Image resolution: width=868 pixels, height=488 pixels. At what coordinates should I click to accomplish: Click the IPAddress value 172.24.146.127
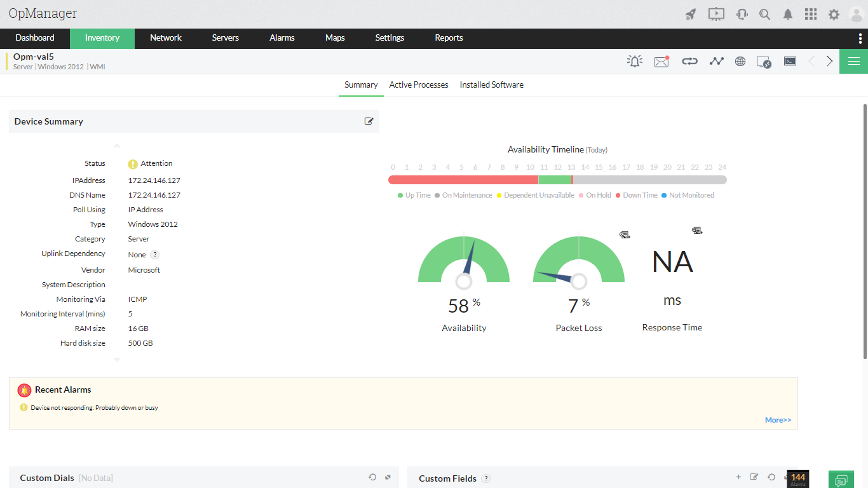pyautogui.click(x=154, y=180)
